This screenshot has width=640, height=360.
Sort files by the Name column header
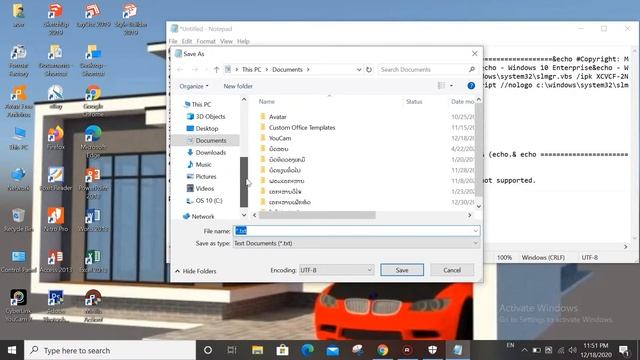pyautogui.click(x=267, y=102)
